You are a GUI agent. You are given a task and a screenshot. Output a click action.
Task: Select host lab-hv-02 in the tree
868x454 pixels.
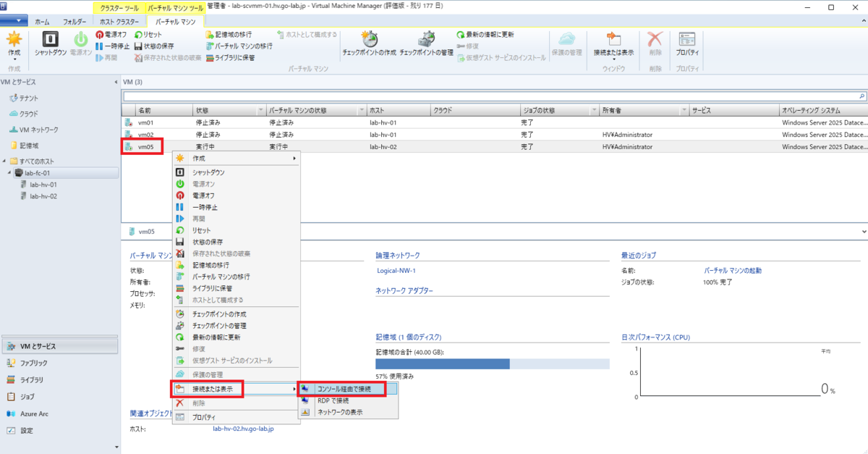38,196
